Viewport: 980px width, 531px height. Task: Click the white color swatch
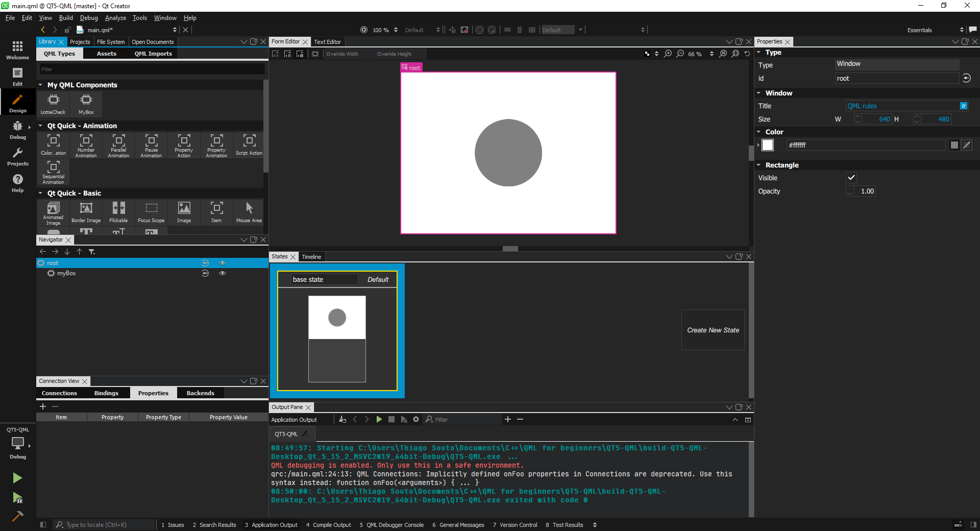coord(768,145)
